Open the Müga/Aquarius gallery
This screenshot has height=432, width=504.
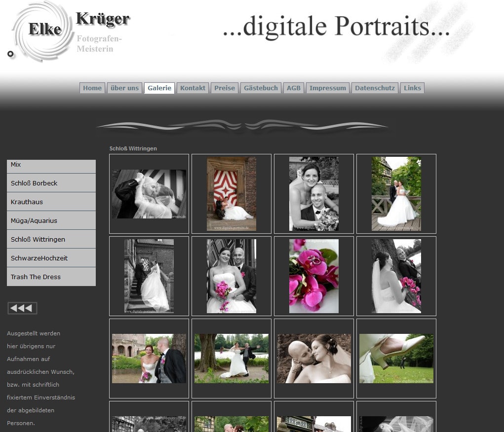pos(51,220)
